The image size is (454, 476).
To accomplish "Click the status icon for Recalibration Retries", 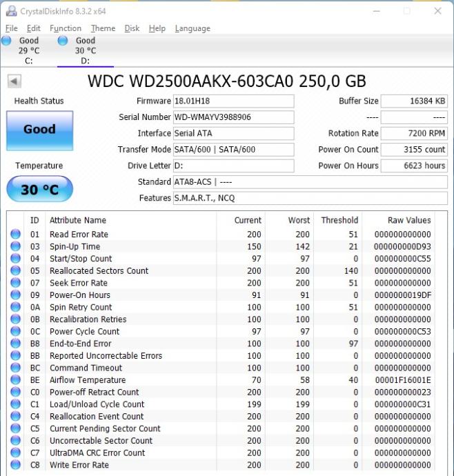I will (x=15, y=319).
